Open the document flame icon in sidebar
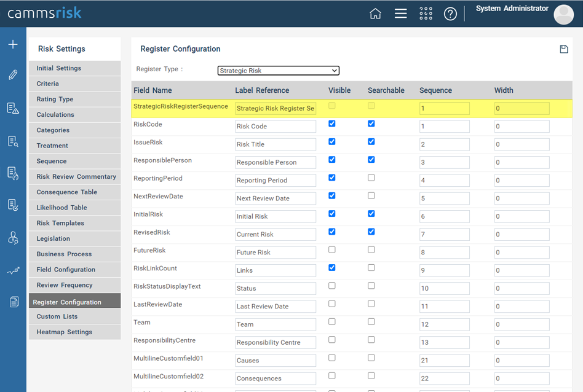 point(13,173)
